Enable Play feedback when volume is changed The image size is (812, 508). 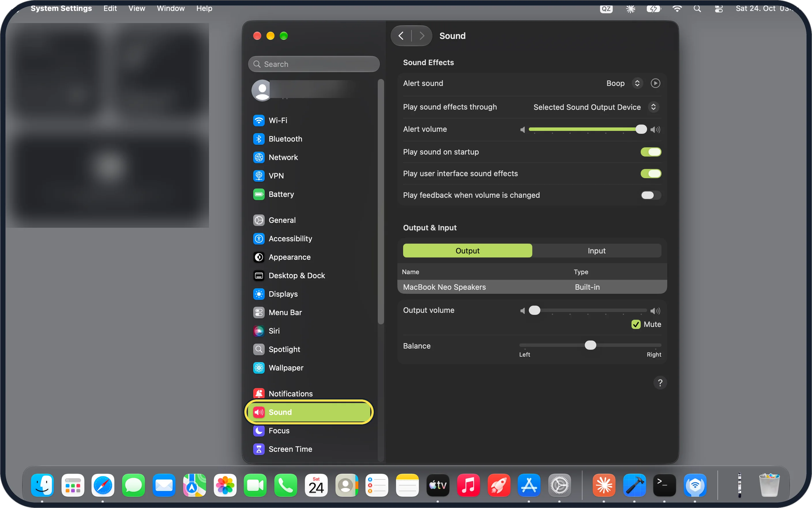pos(651,195)
